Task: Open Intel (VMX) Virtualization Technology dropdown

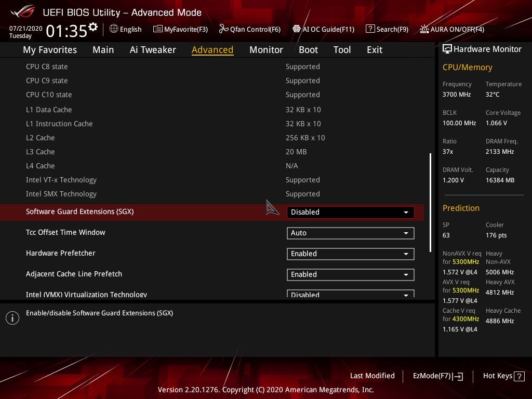Action: tap(351, 294)
